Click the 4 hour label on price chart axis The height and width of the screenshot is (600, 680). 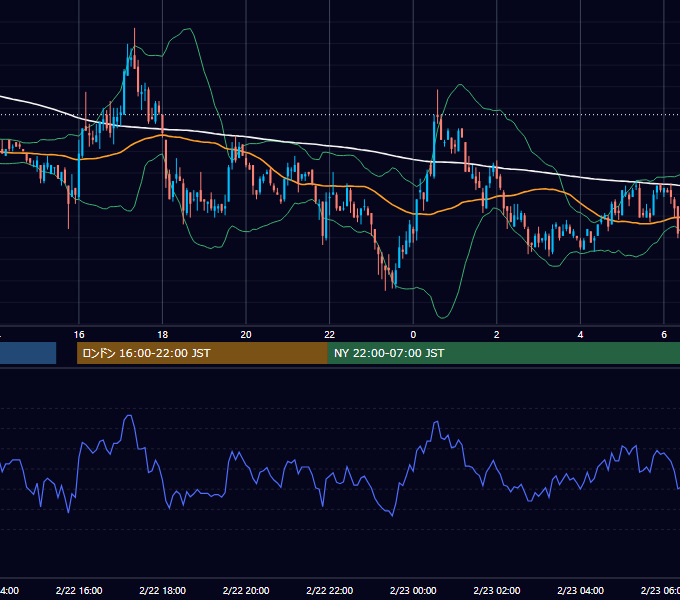point(580,335)
